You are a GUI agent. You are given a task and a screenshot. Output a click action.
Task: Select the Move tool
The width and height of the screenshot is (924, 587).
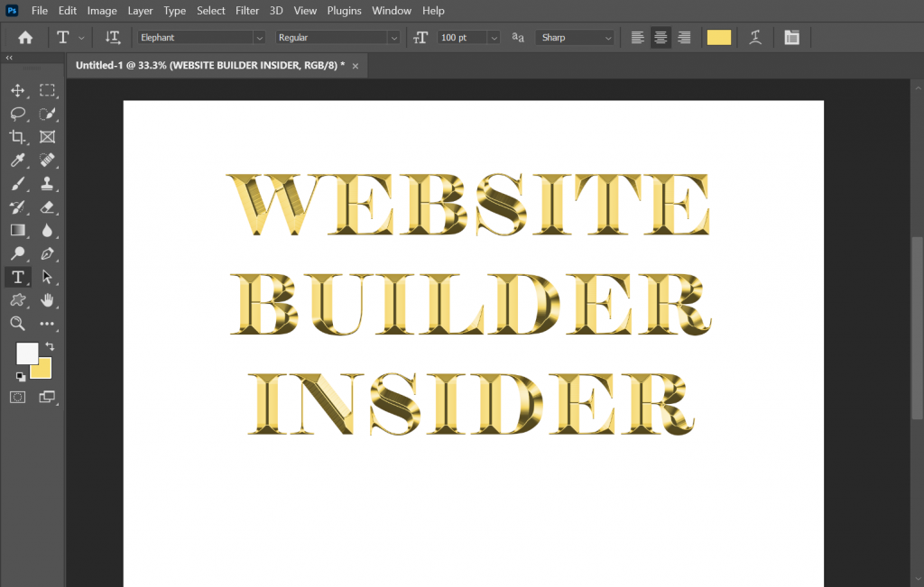pyautogui.click(x=18, y=90)
